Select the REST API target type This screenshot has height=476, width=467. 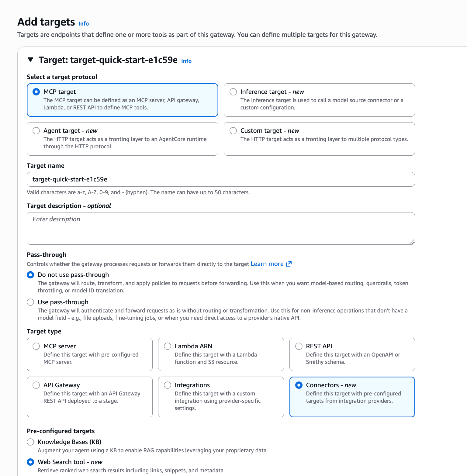pyautogui.click(x=352, y=354)
